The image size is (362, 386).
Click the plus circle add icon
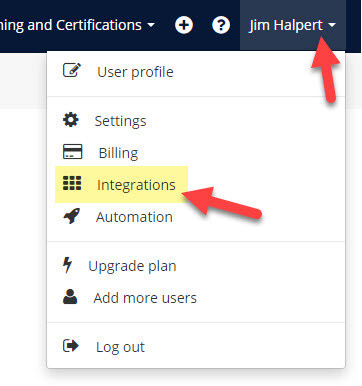pyautogui.click(x=184, y=25)
